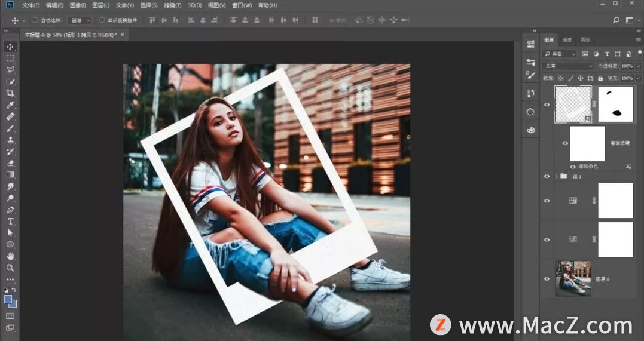Click the background color swatch
The image size is (644, 341).
pyautogui.click(x=14, y=305)
